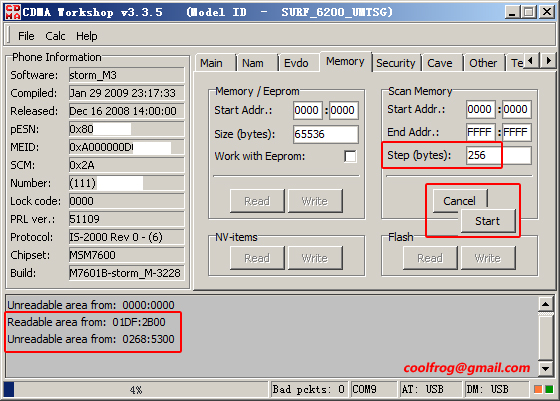Click Memory Start Addr. second field
Image resolution: width=560 pixels, height=401 pixels.
(344, 110)
